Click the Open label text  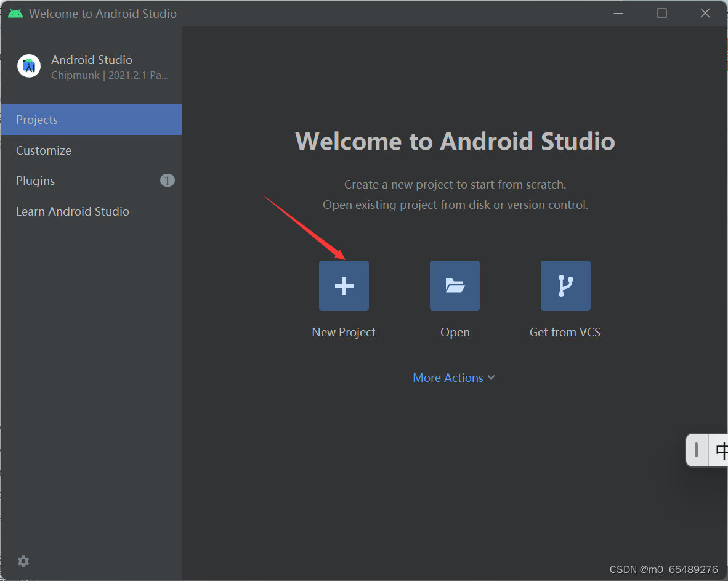pos(455,333)
